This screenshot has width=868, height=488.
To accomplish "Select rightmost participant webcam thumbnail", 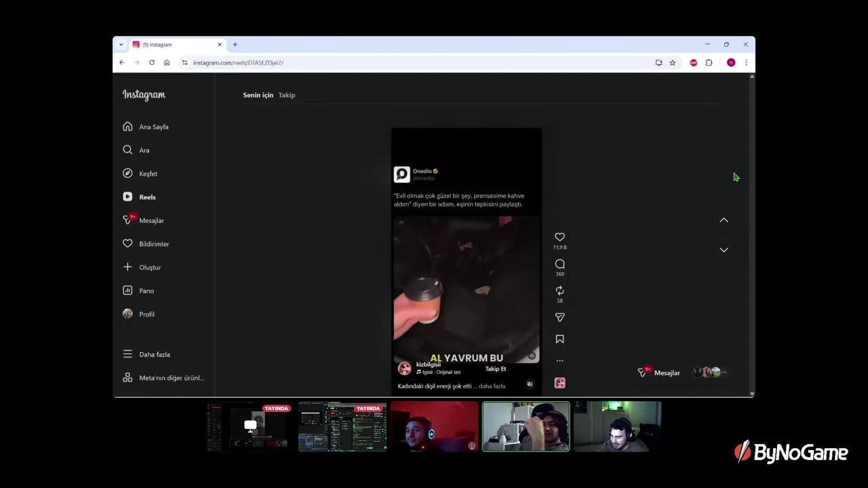I will click(617, 426).
